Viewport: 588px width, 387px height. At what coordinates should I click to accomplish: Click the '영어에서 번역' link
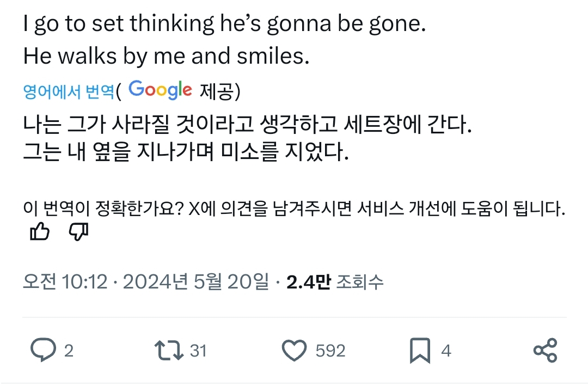[69, 92]
